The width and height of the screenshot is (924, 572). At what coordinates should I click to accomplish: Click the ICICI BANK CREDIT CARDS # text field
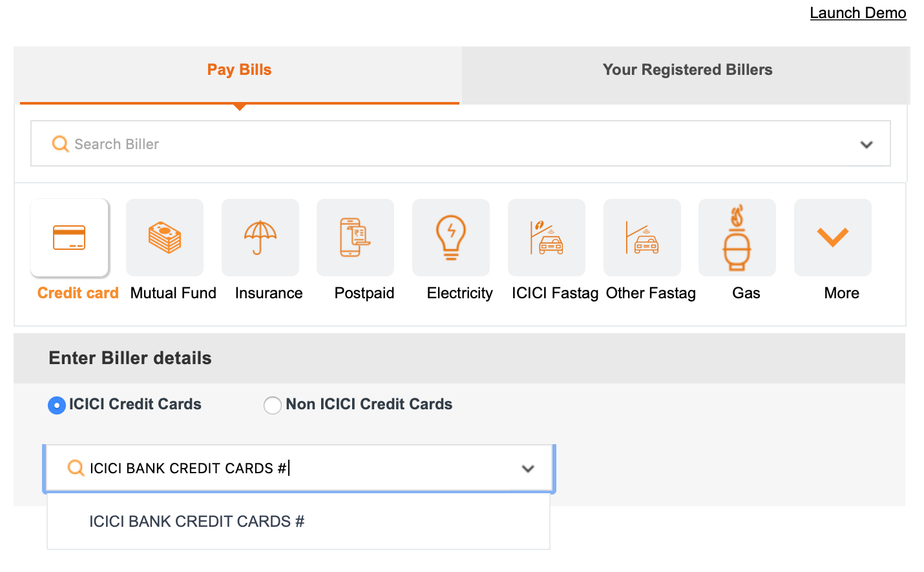click(299, 468)
